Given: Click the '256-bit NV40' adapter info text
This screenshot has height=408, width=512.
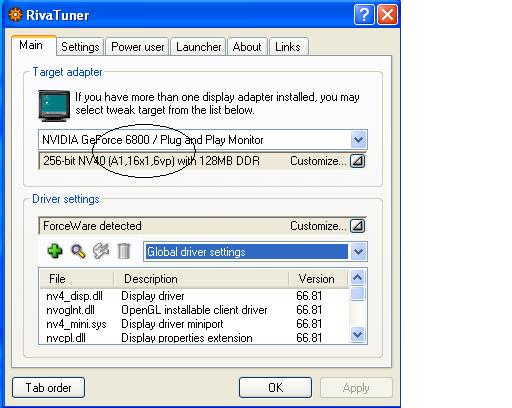Looking at the screenshot, I should point(151,161).
